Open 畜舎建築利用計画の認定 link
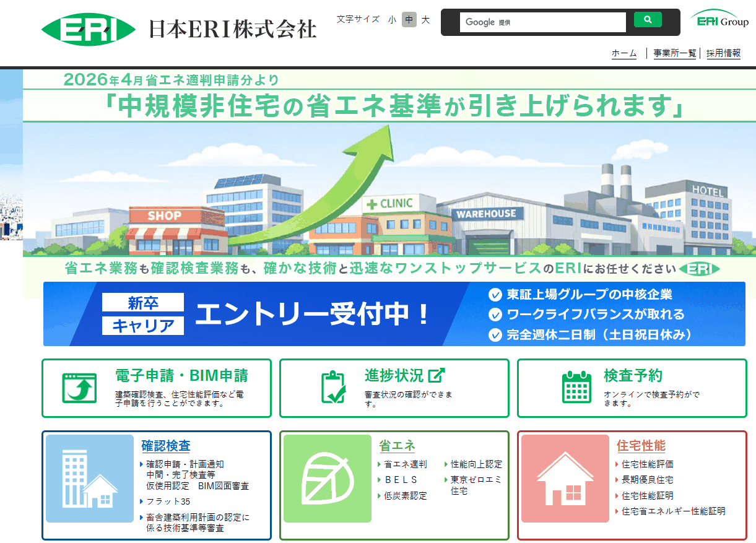756x543 pixels. pos(198,523)
